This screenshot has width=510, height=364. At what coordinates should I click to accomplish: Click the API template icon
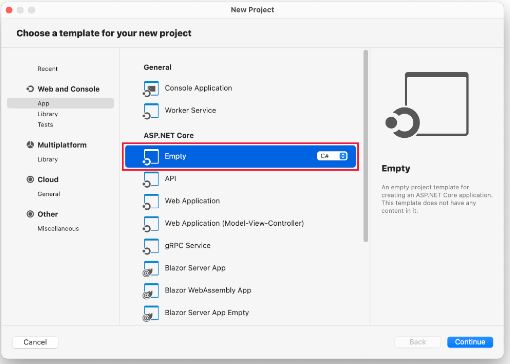pos(151,179)
